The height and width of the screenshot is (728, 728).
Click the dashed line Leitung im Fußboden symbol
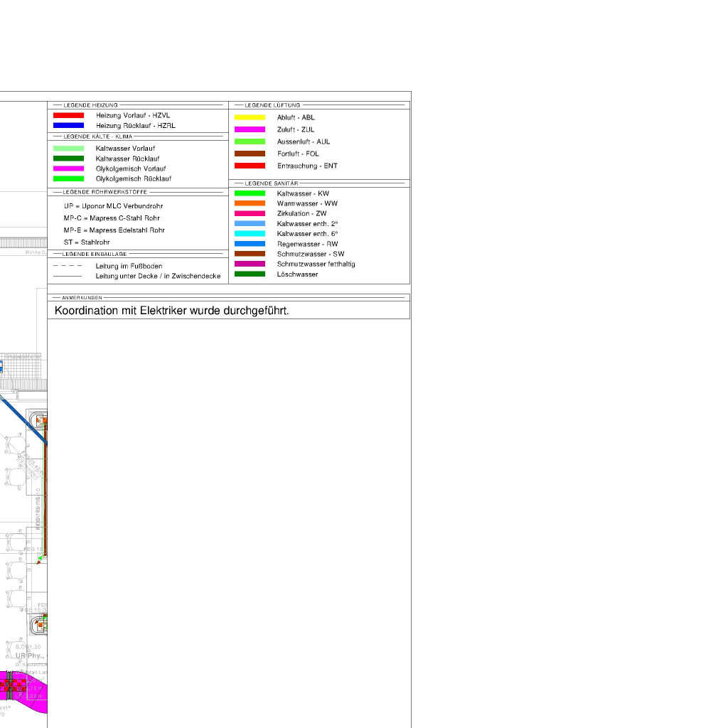pyautogui.click(x=68, y=266)
